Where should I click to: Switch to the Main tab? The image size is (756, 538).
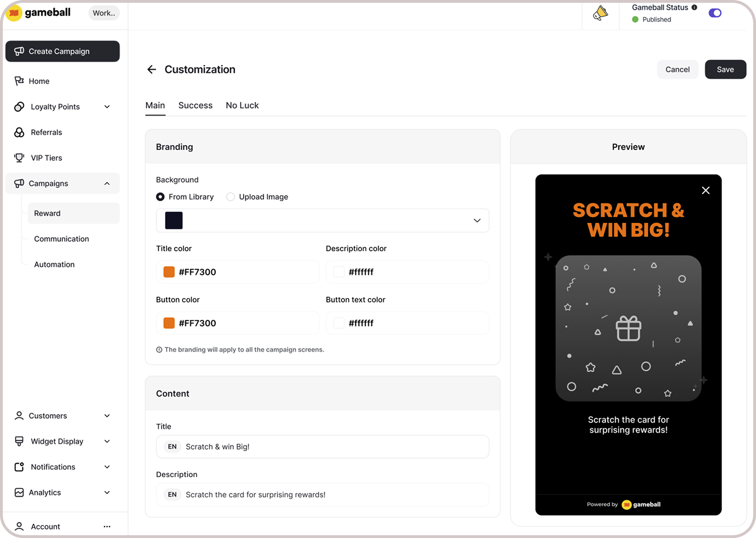pyautogui.click(x=155, y=106)
